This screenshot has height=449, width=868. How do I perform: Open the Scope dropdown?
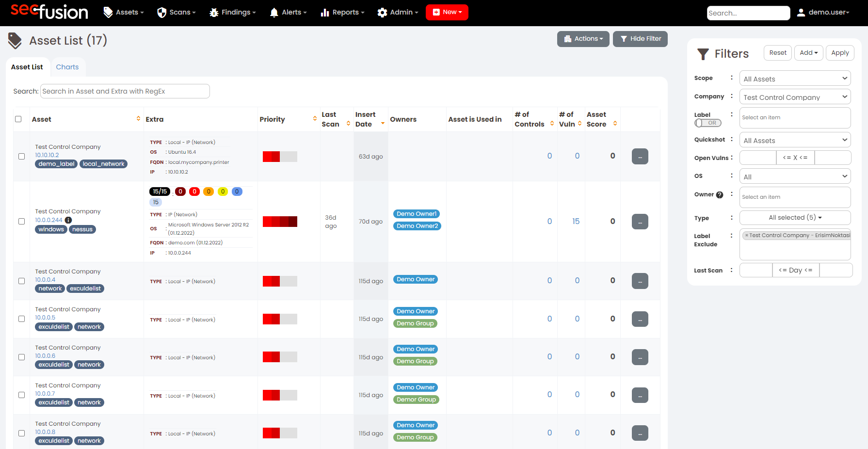pos(795,79)
